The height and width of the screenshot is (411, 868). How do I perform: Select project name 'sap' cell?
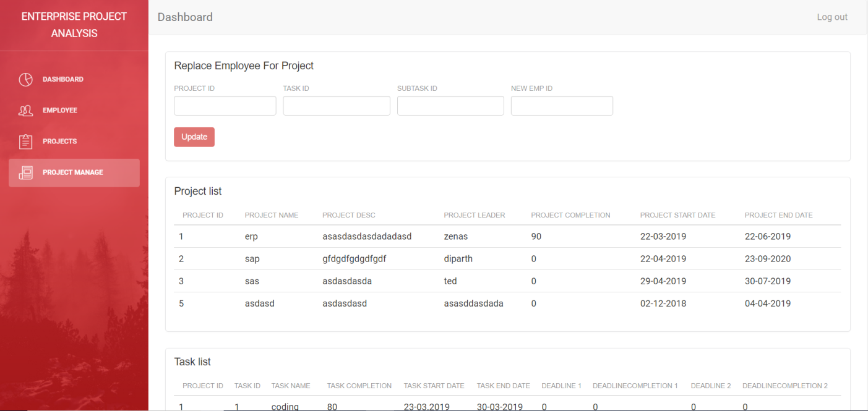(x=252, y=259)
